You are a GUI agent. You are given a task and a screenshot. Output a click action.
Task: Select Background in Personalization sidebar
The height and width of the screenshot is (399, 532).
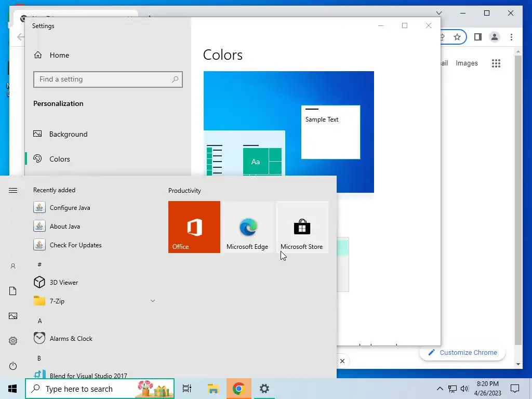point(108,134)
